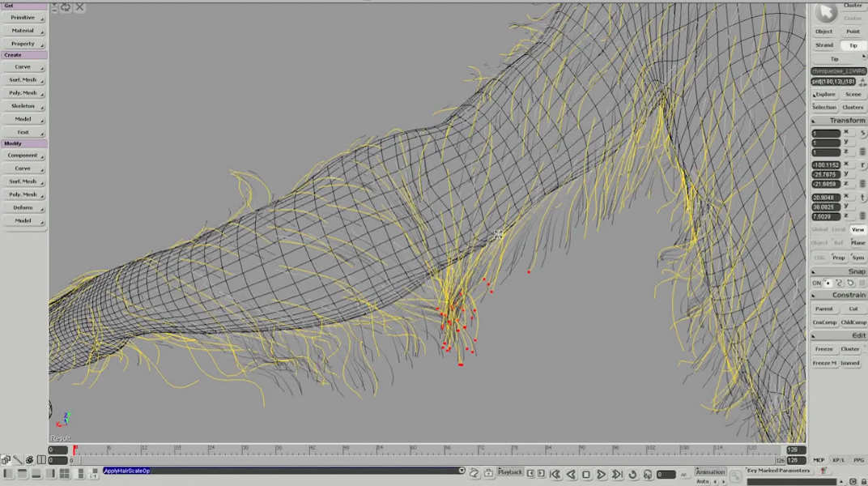Switch to the KP/L tab
The height and width of the screenshot is (486, 868).
[x=838, y=460]
